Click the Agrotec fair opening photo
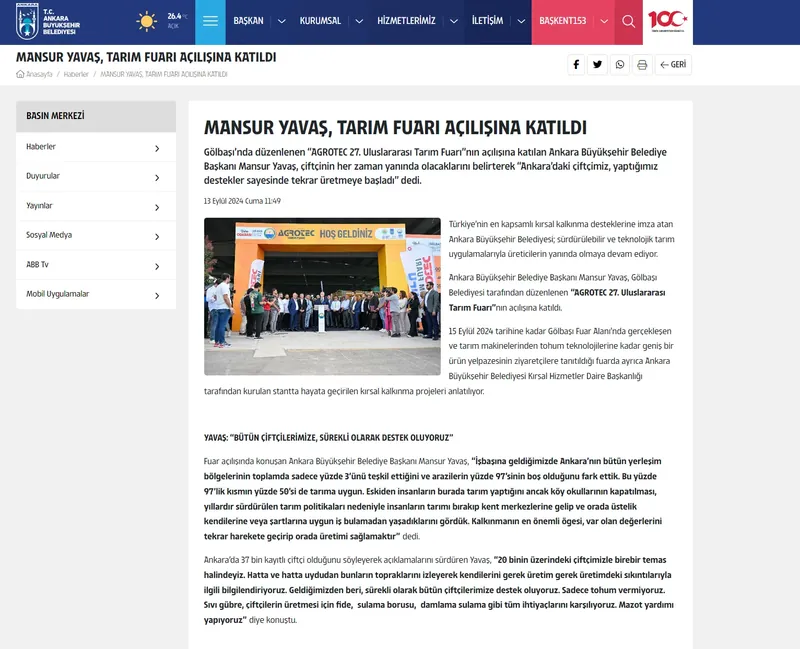 pos(322,296)
